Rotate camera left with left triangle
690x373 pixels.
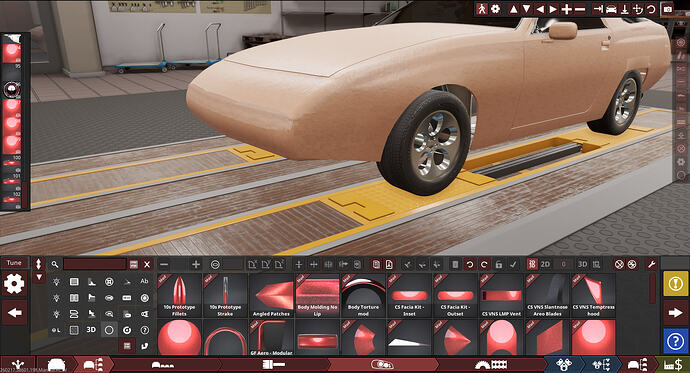coord(540,9)
